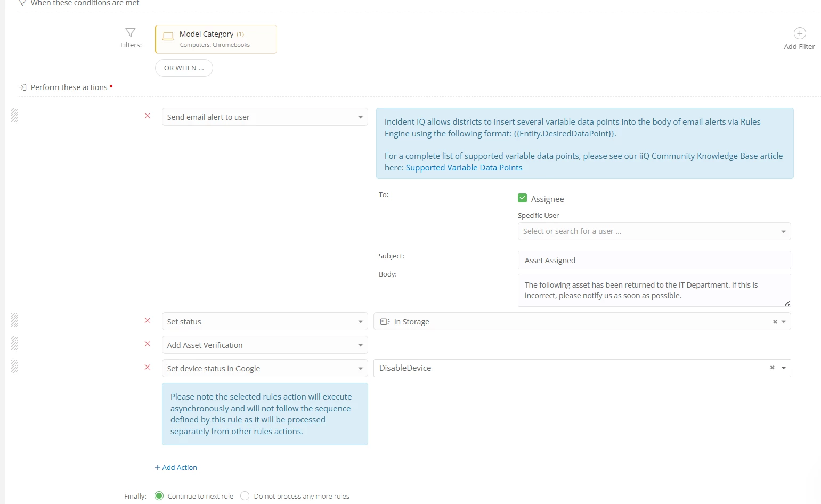Select Continue to next rule radio
821x504 pixels.
coord(159,496)
